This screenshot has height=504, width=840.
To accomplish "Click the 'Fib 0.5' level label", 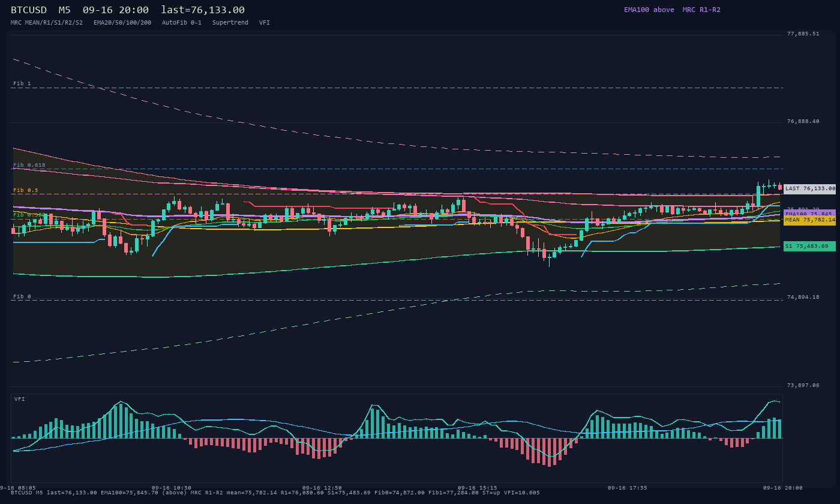I will coord(26,190).
